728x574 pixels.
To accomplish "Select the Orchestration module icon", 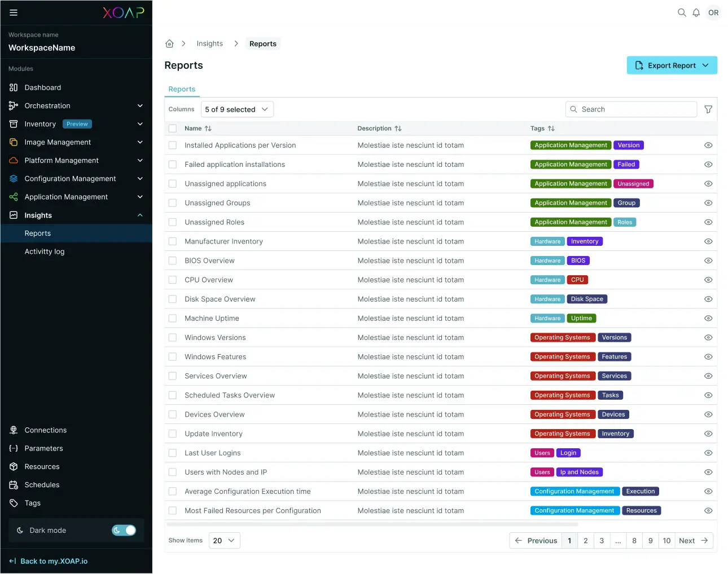I will [13, 105].
